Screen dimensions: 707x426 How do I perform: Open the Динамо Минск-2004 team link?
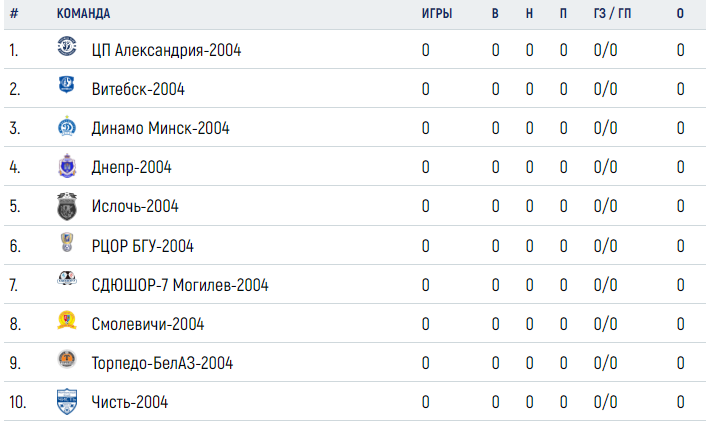[x=160, y=128]
